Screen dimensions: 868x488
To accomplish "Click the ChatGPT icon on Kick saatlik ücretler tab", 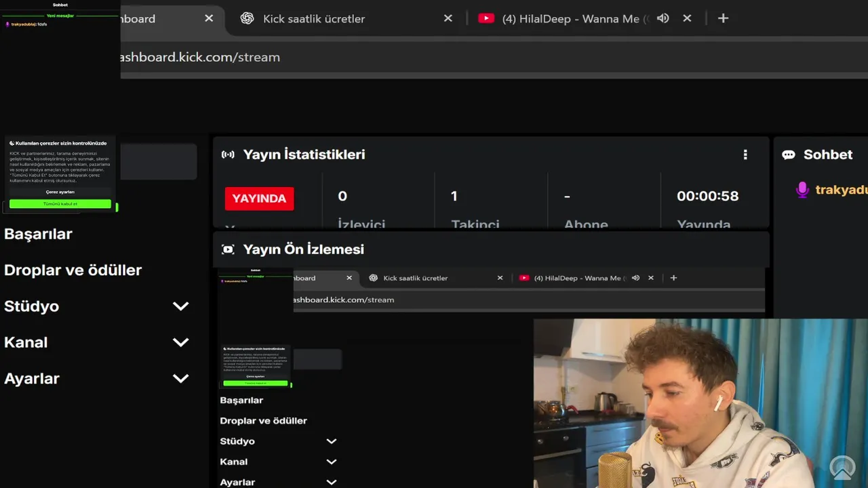I will [x=247, y=18].
